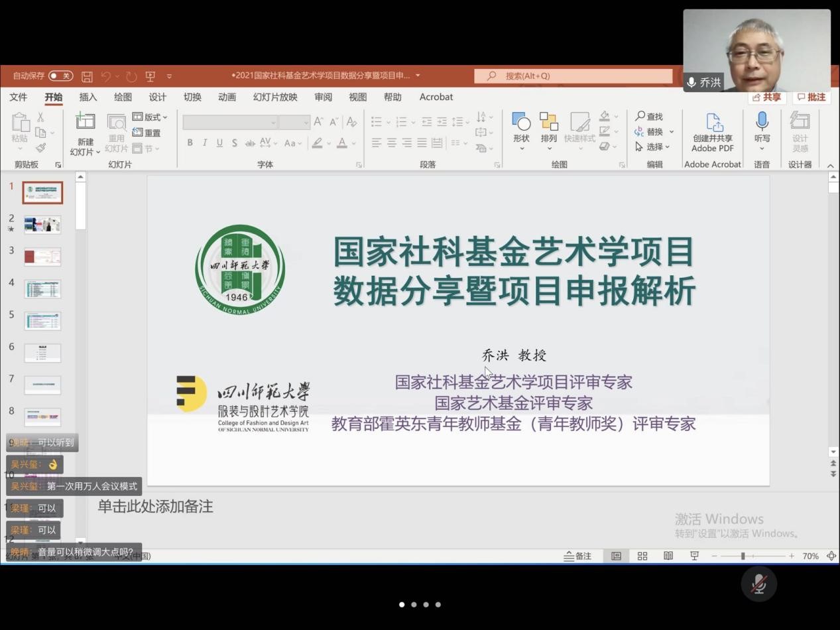Select slide 5 thumbnail

pos(42,321)
